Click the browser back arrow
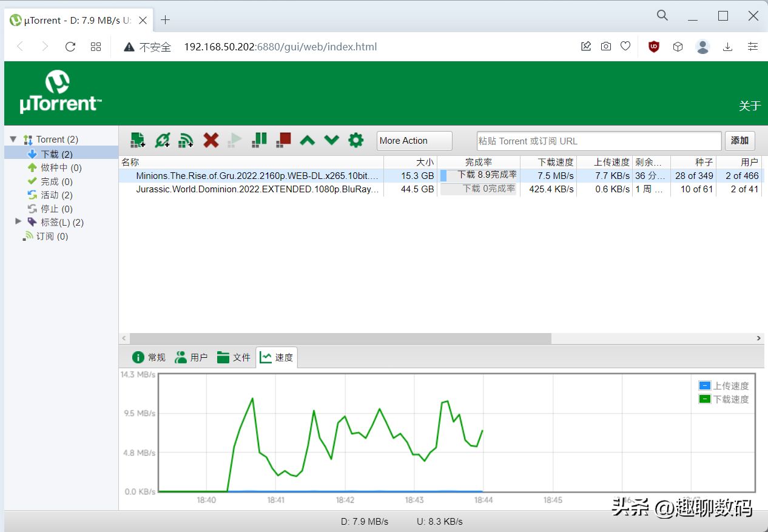Viewport: 768px width, 532px height. [x=20, y=47]
